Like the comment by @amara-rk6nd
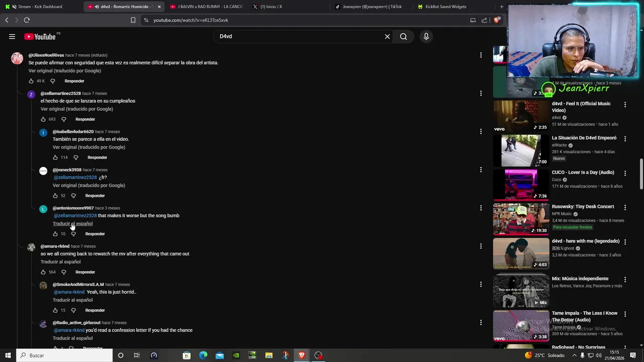Screen dimensions: 644x362 (43, 272)
